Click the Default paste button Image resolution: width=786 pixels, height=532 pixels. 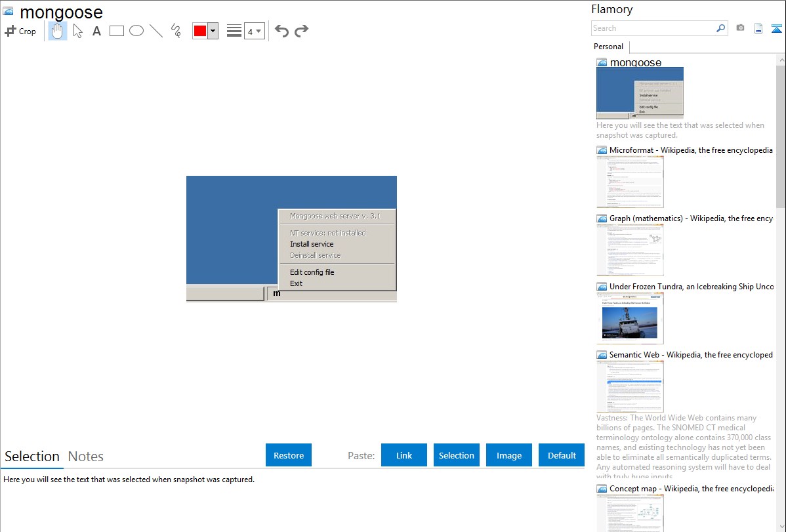562,455
